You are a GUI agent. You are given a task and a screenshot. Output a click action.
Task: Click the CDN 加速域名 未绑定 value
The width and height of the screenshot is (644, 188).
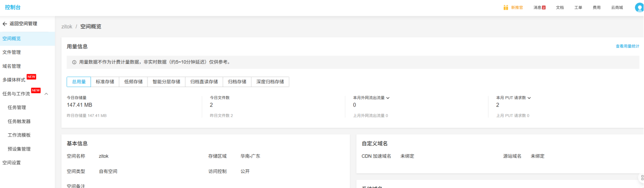tap(407, 156)
